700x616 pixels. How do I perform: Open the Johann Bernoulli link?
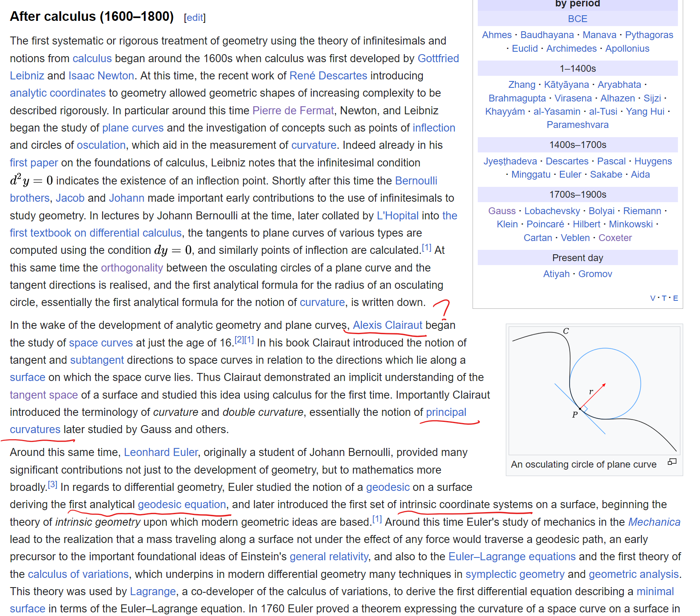click(x=127, y=198)
